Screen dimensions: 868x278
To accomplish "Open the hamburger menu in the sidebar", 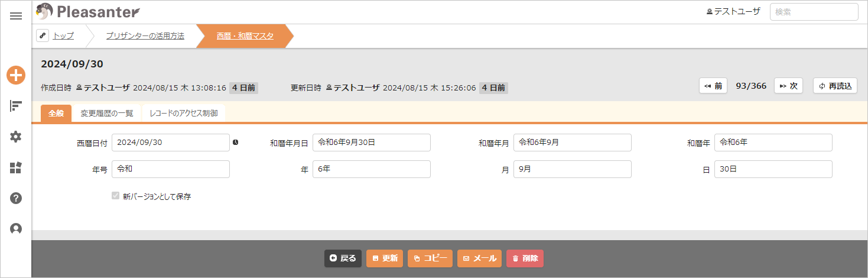I will coord(16,16).
